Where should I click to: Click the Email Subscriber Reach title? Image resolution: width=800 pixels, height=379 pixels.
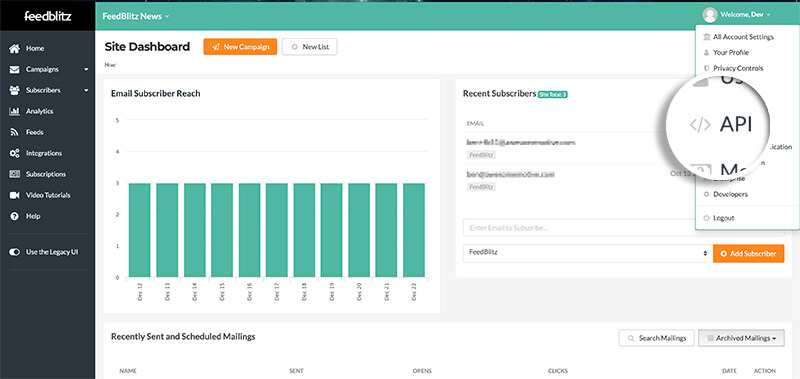tap(156, 93)
